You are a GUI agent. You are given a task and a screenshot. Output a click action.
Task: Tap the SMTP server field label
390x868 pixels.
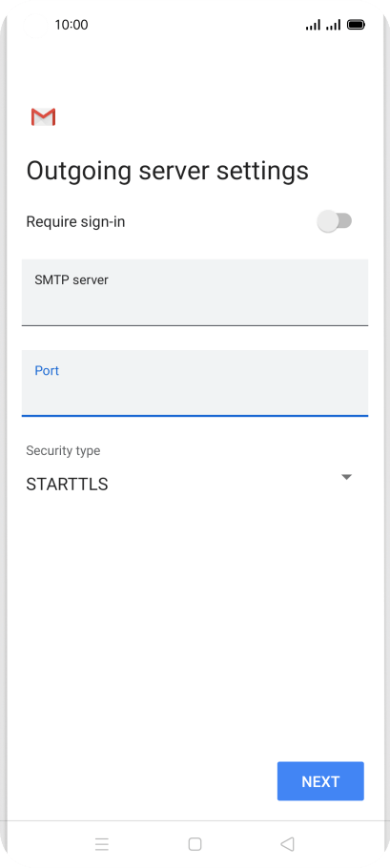pos(72,280)
